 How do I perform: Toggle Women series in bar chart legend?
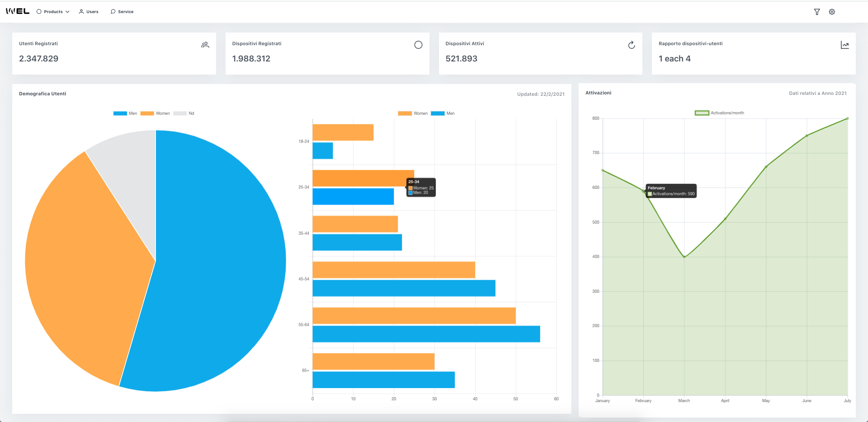[413, 113]
